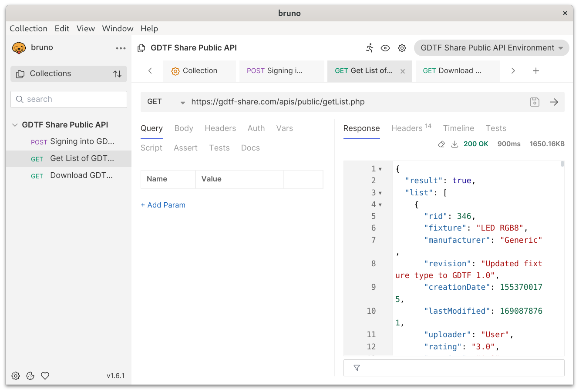Click the collection icon beside GDTF Share Public API title
Viewport: 579px width, 392px height.
[141, 48]
